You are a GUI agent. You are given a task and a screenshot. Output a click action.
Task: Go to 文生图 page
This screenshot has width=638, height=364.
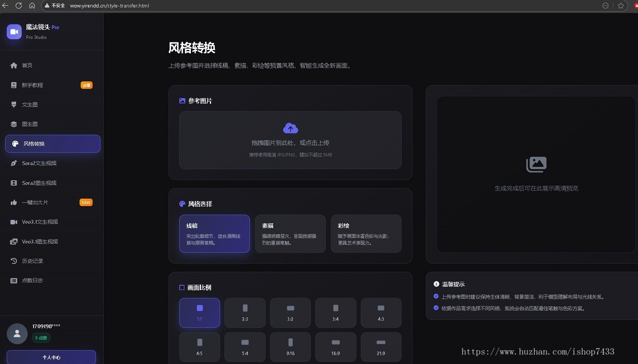pyautogui.click(x=53, y=105)
